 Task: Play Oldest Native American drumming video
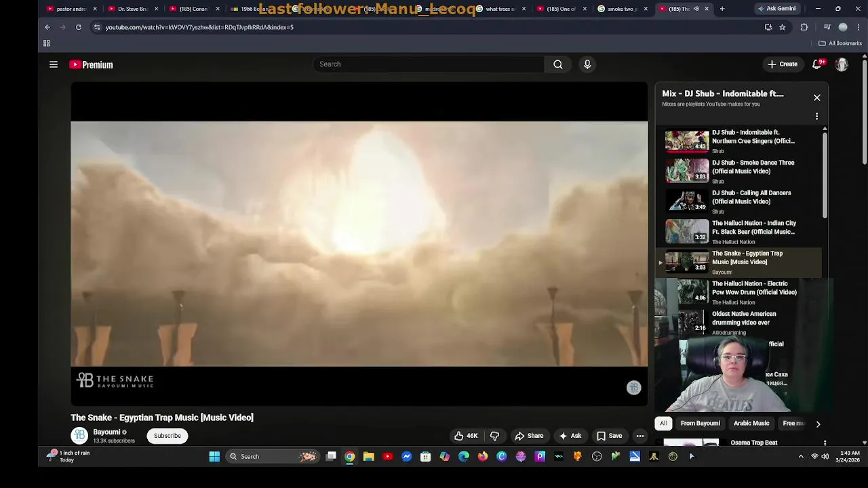pos(739,322)
